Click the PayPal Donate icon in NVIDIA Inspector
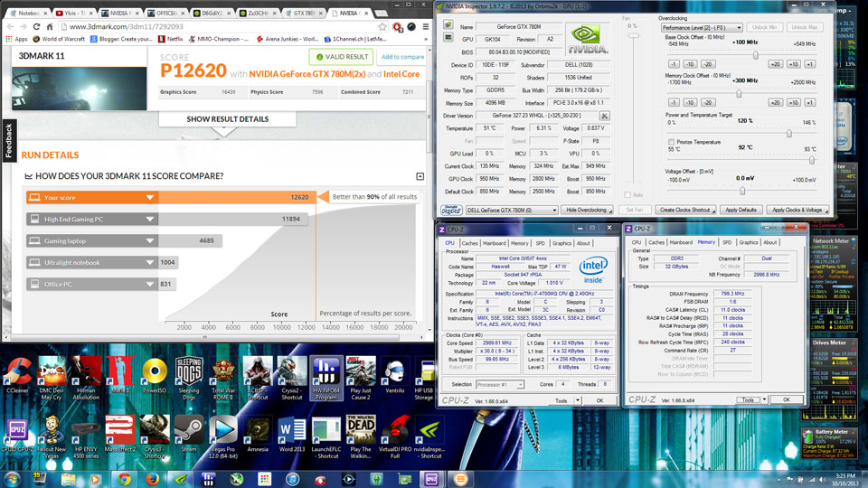This screenshot has width=868, height=488. click(451, 210)
